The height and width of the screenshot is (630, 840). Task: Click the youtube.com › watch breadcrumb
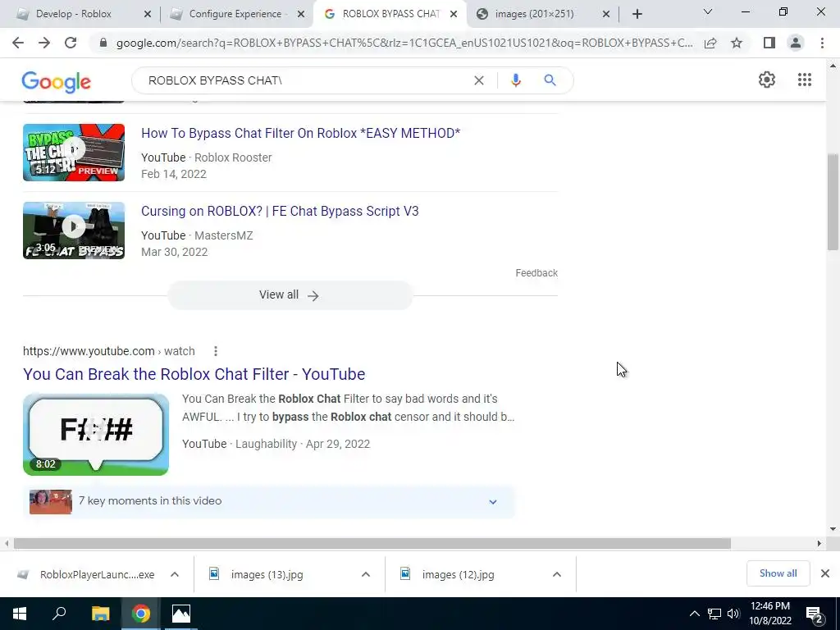click(x=109, y=351)
